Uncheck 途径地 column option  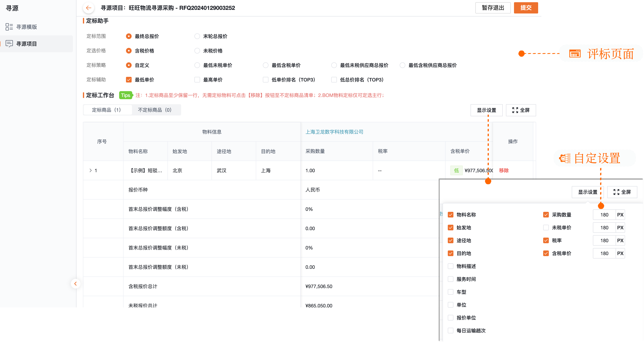(451, 240)
